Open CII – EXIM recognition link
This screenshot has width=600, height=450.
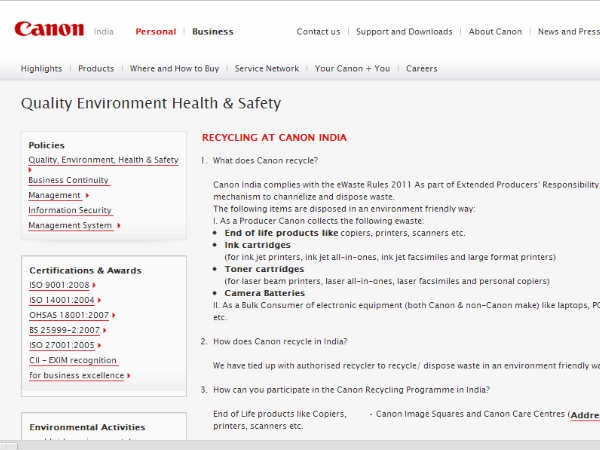(x=73, y=368)
